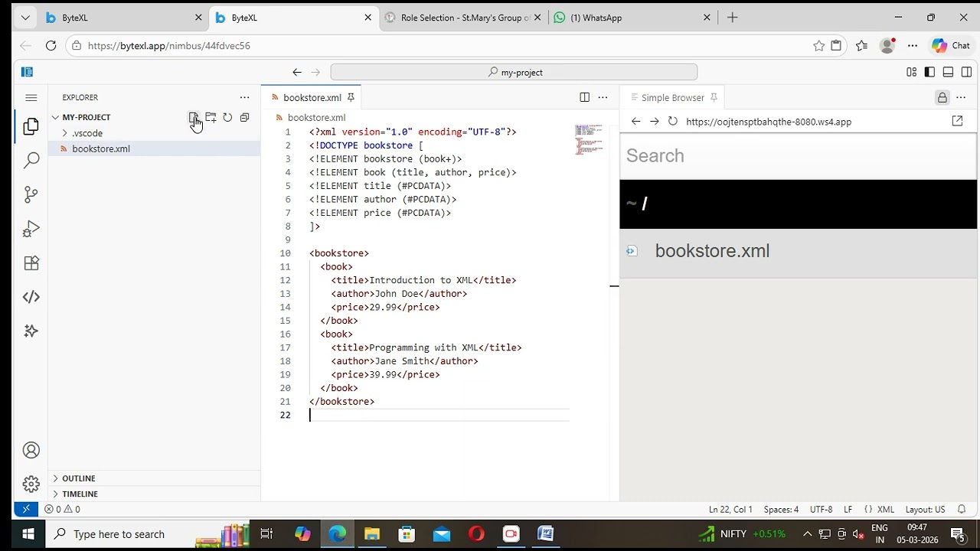Open File Explorer from Windows taskbar
Image resolution: width=980 pixels, height=551 pixels.
click(x=371, y=534)
